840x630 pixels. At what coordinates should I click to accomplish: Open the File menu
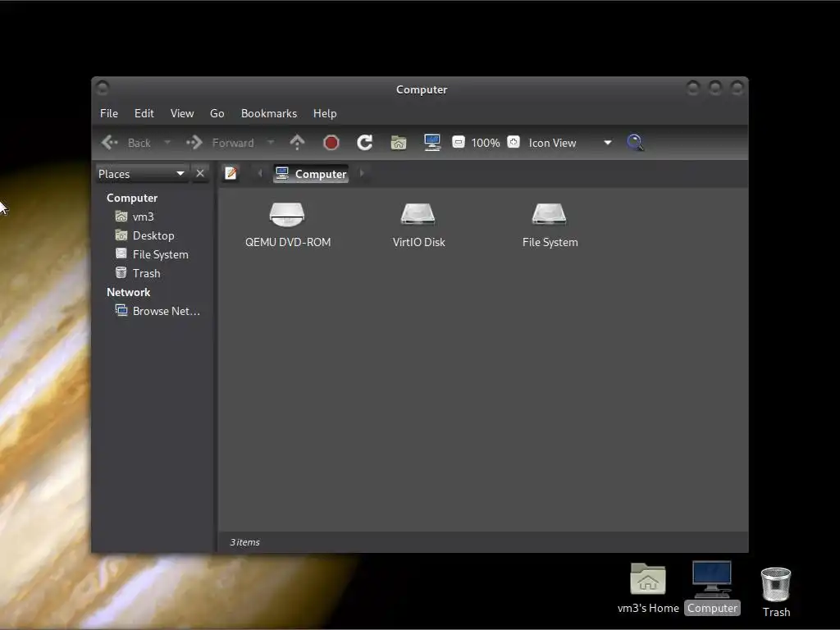[109, 113]
